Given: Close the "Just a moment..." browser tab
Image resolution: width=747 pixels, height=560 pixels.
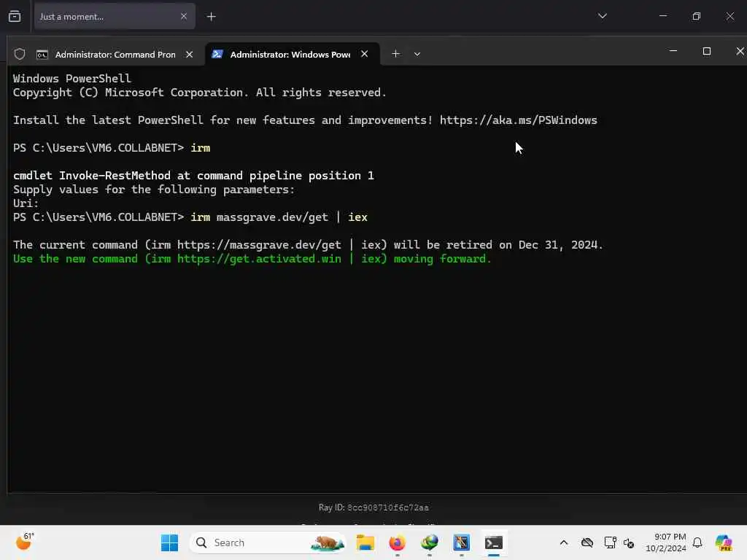Looking at the screenshot, I should [183, 17].
